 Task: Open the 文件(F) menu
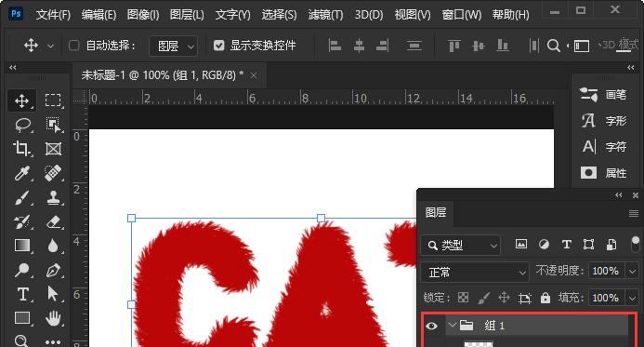click(x=53, y=15)
